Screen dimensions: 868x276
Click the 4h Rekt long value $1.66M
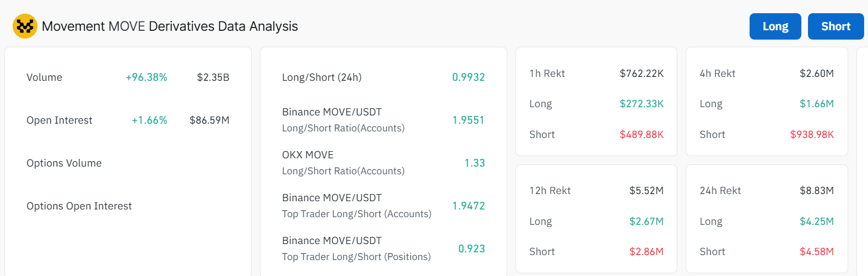pos(817,104)
